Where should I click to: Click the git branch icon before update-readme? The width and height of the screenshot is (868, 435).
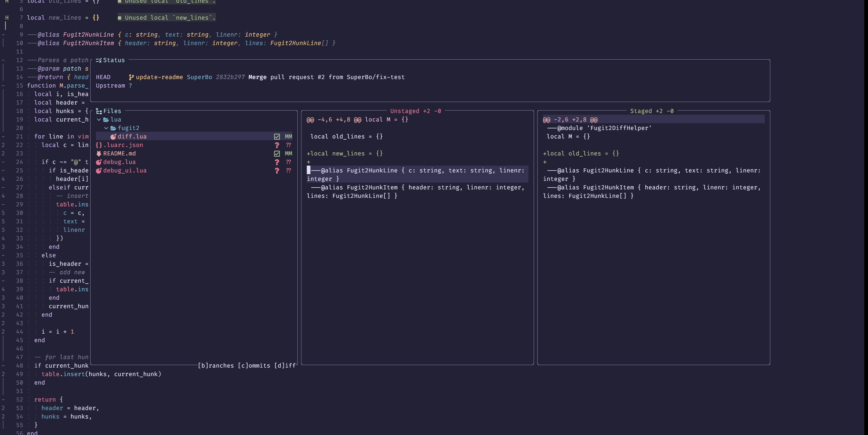pos(131,77)
